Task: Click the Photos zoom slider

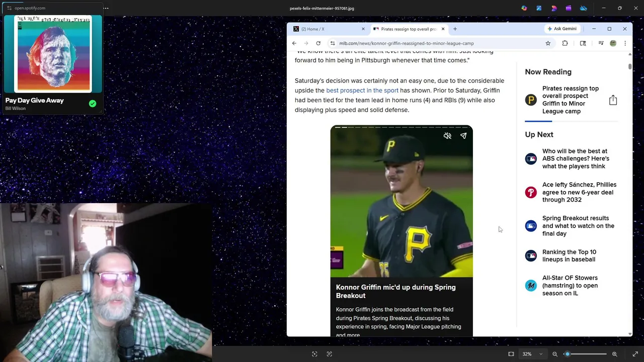Action: 585,354
